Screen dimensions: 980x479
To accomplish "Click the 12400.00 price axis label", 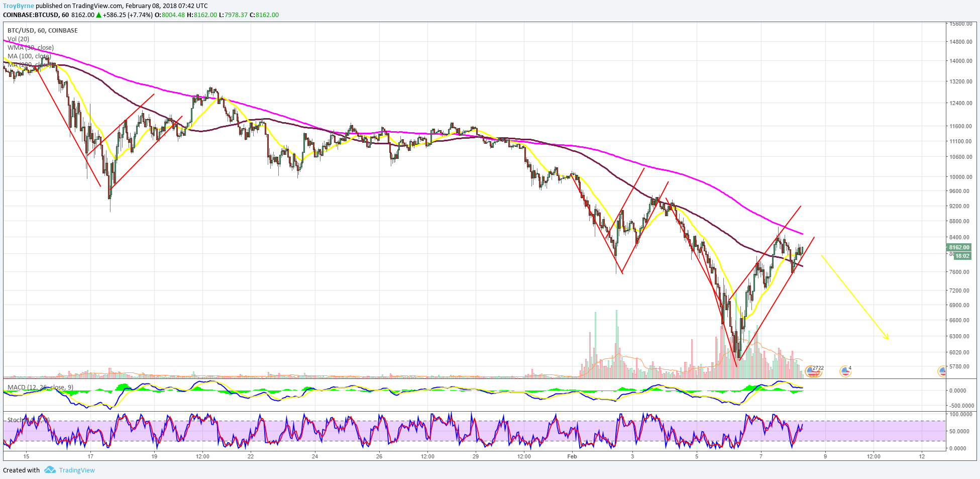I will click(961, 103).
